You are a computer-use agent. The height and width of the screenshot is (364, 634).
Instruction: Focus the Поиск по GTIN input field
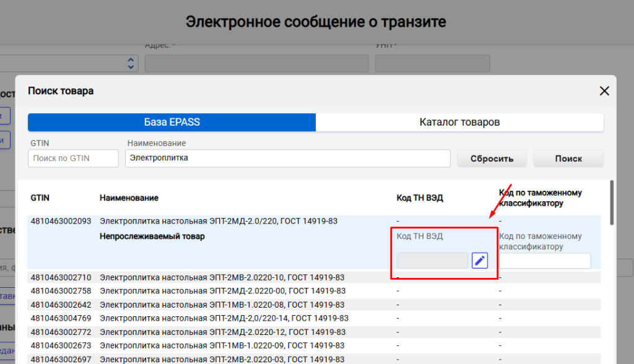click(73, 158)
